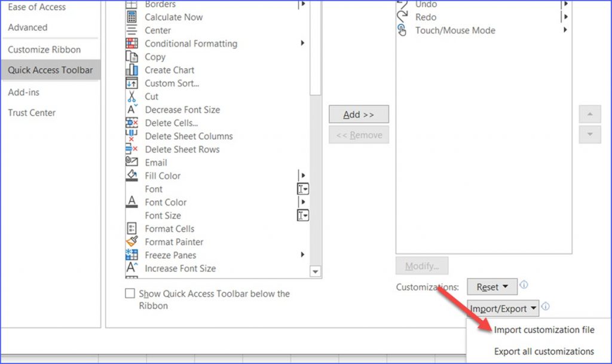
Task: Open the Reset dropdown button
Action: [491, 287]
